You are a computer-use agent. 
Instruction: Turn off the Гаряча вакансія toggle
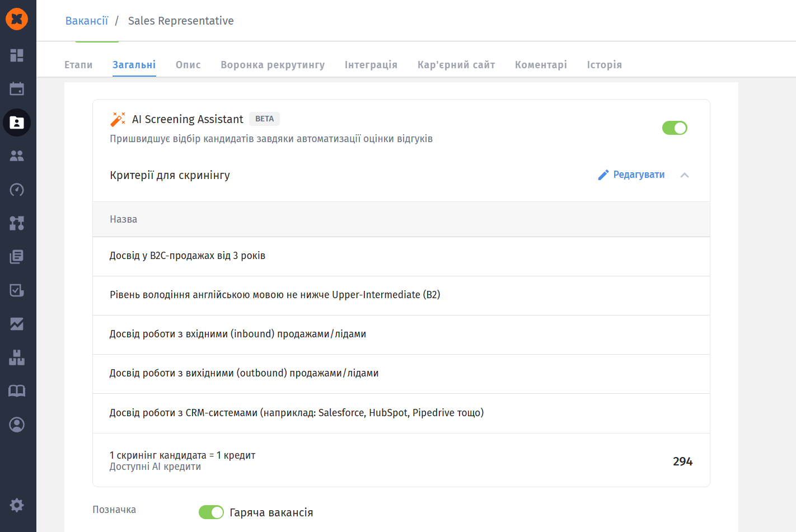point(211,512)
